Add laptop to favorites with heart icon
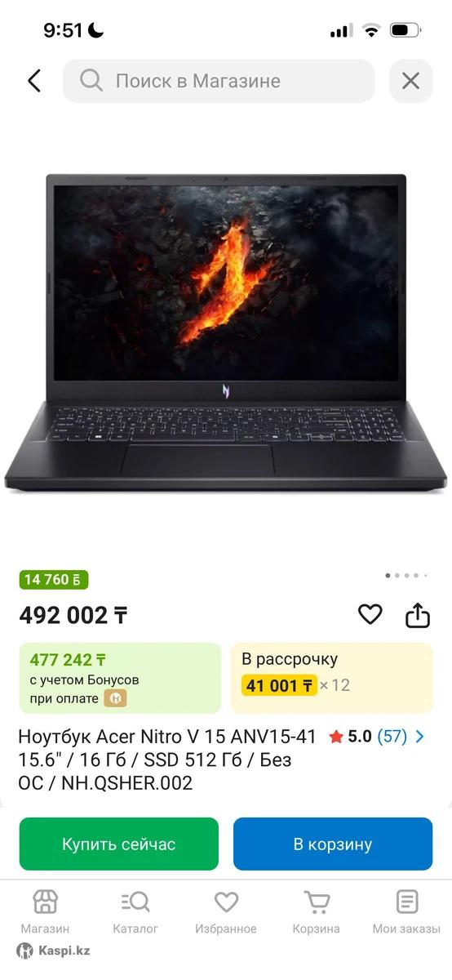This screenshot has width=452, height=980. click(370, 614)
